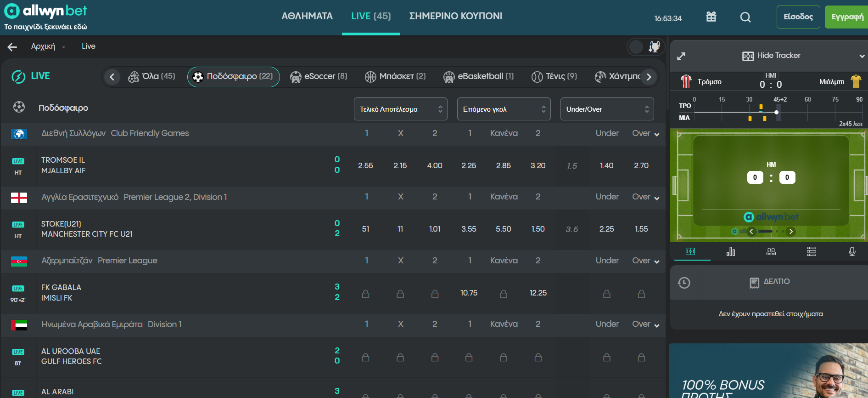Select the Τένις (9) tab
Screen dimensions: 868x398
[x=554, y=77]
